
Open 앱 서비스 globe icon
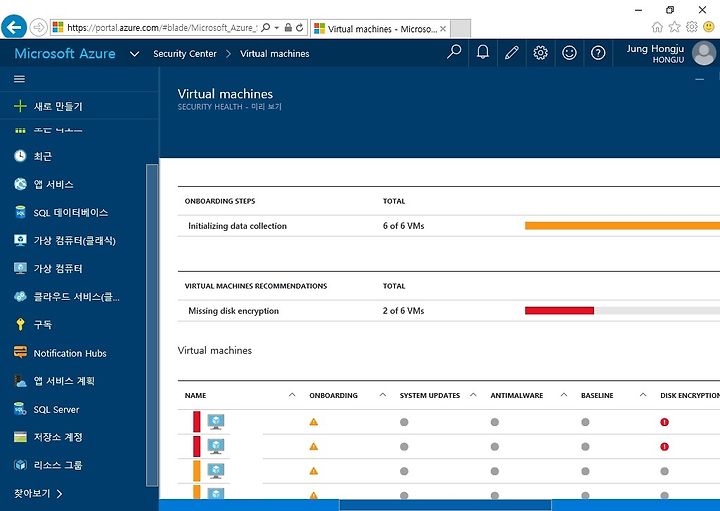coord(20,184)
